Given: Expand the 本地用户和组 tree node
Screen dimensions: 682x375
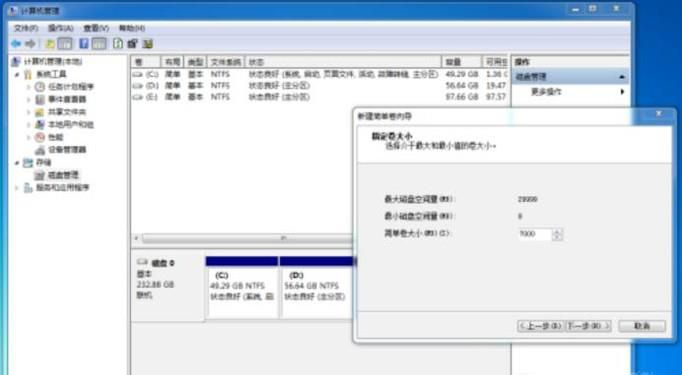Looking at the screenshot, I should 29,125.
